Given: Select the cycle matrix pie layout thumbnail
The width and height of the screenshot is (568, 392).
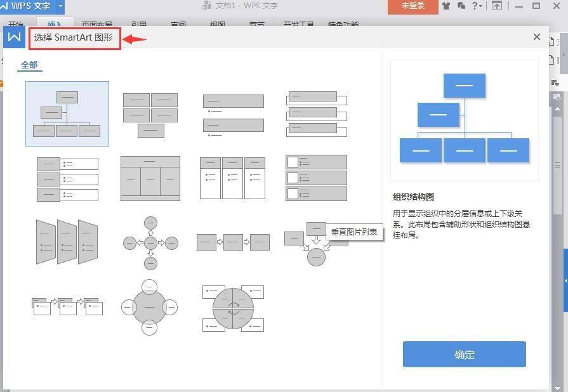Looking at the screenshot, I should tap(233, 308).
